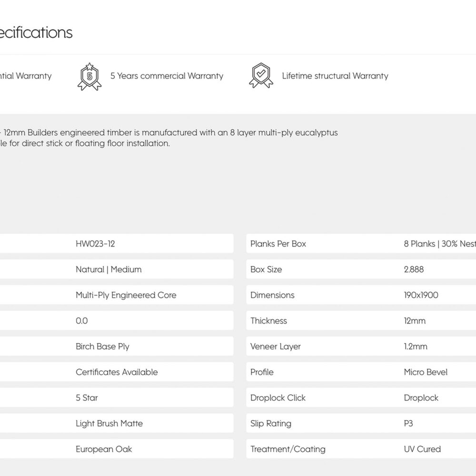Image resolution: width=476 pixels, height=476 pixels.
Task: Click the "Dimensions" label
Action: tap(272, 295)
